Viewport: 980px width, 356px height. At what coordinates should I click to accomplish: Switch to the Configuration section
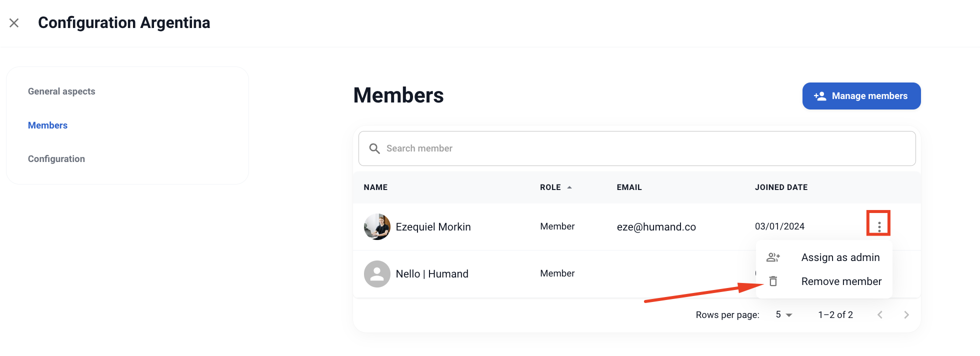pyautogui.click(x=56, y=159)
